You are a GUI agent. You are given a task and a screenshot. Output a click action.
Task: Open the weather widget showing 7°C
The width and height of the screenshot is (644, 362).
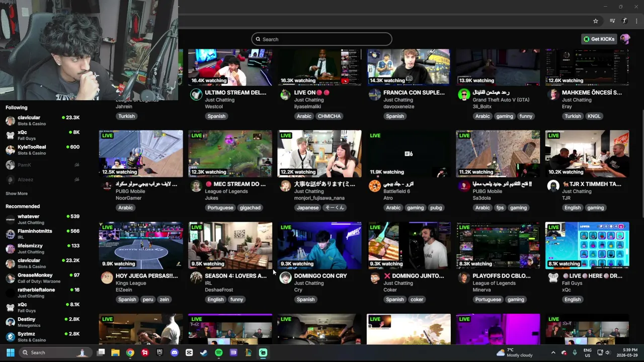pos(514,352)
